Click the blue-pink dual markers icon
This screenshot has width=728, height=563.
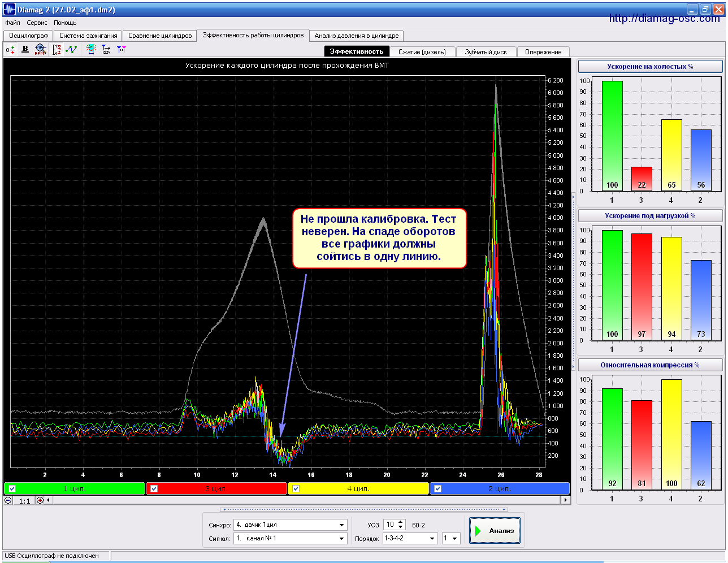click(x=121, y=50)
